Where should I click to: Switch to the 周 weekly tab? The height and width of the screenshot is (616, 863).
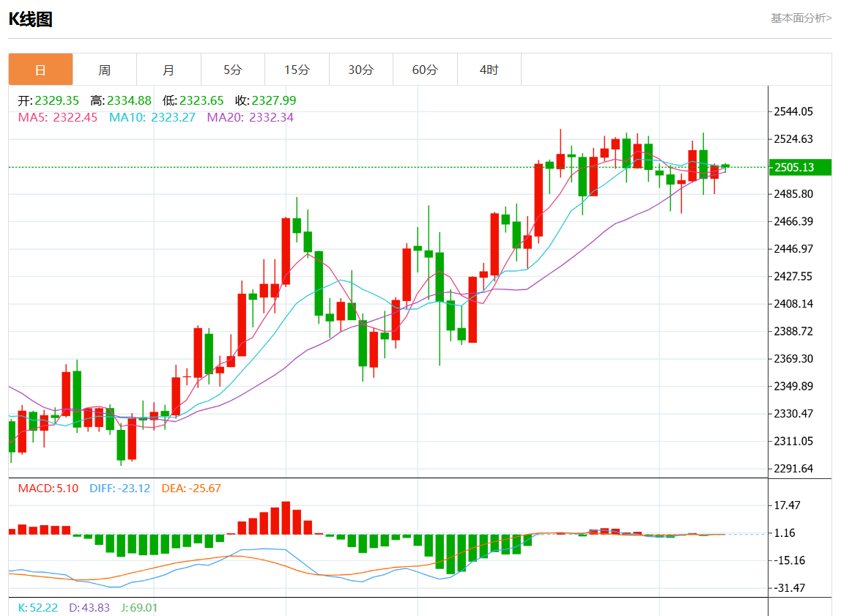pyautogui.click(x=105, y=70)
